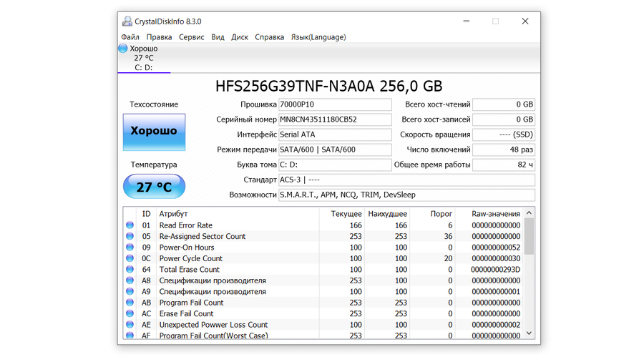This screenshot has width=644, height=362.
Task: Open the Справка menu
Action: tap(270, 37)
